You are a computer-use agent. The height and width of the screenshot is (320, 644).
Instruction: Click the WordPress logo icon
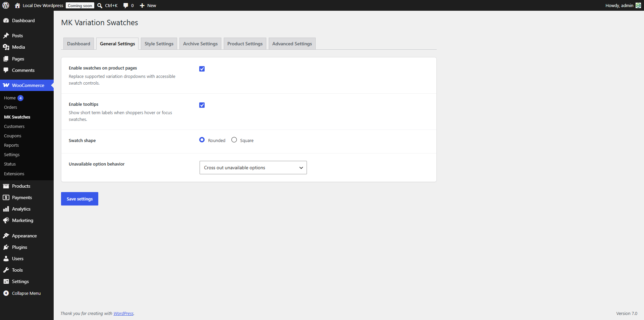tap(6, 5)
